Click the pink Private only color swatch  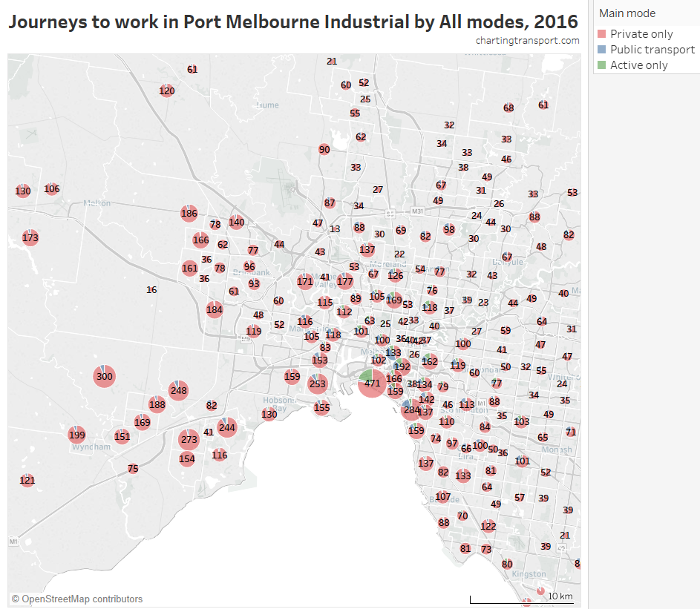[603, 34]
